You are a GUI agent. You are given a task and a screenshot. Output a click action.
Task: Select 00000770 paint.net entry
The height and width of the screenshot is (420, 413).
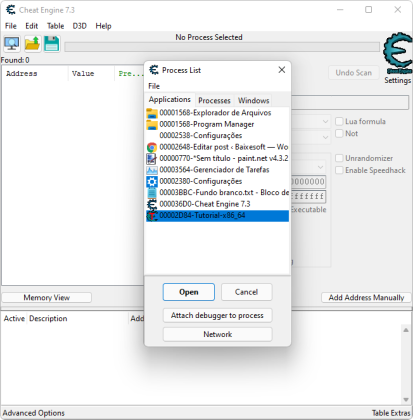tap(217, 159)
